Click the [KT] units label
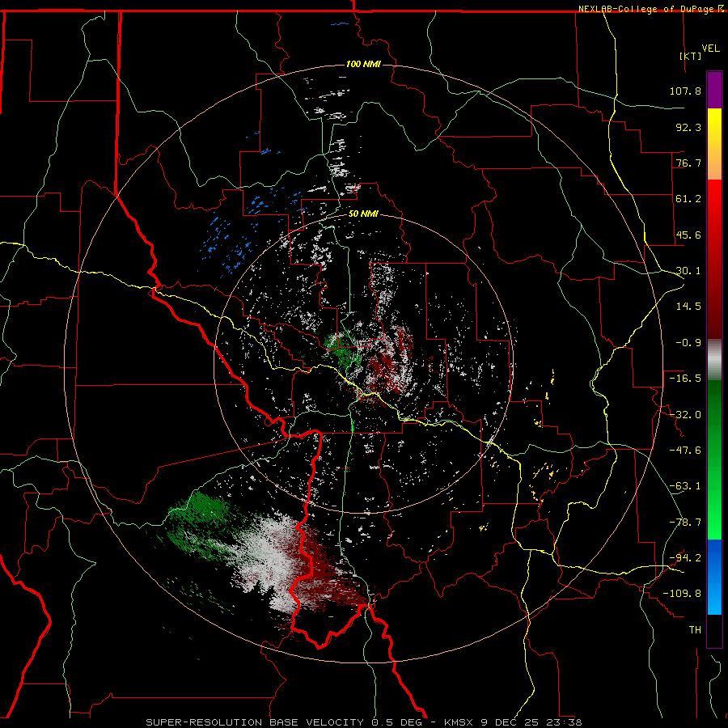This screenshot has height=728, width=728. coord(691,56)
